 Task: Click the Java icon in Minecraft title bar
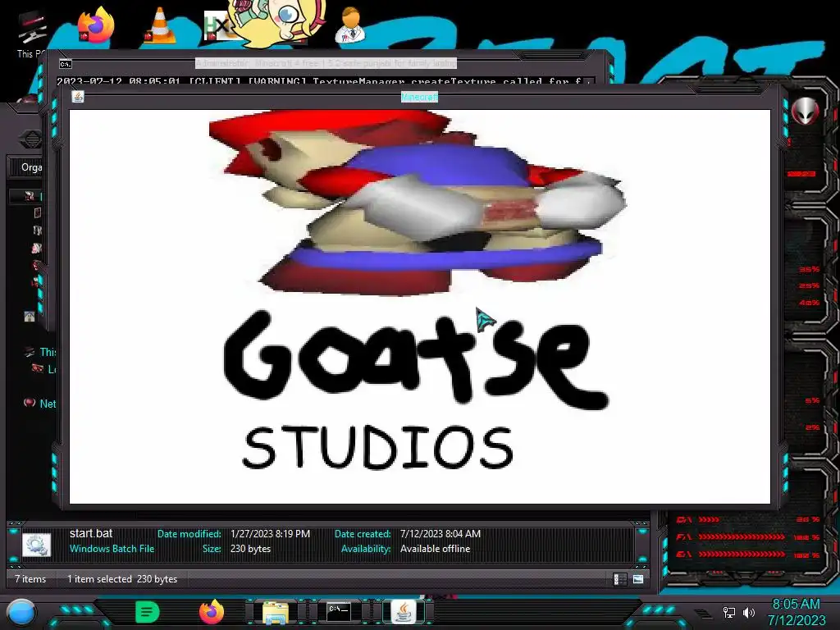coord(78,97)
